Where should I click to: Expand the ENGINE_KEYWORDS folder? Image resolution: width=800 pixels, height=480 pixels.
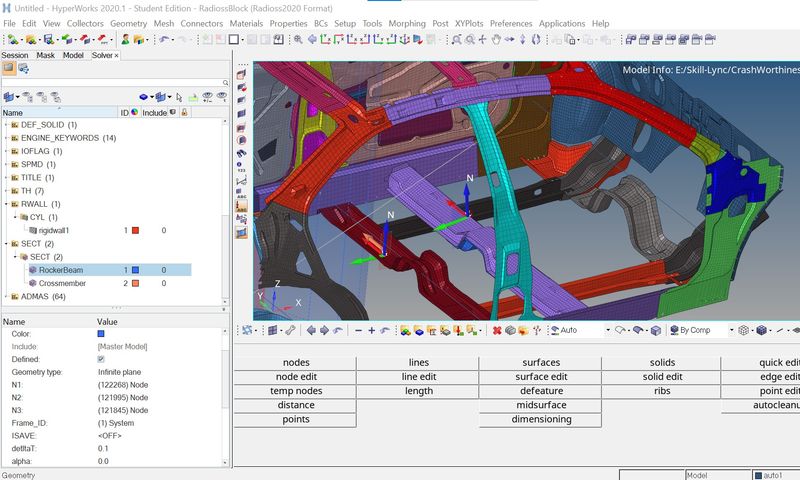(x=7, y=138)
